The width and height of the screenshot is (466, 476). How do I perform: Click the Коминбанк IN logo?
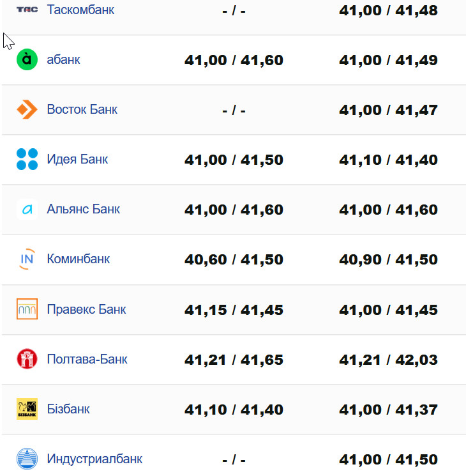(27, 259)
